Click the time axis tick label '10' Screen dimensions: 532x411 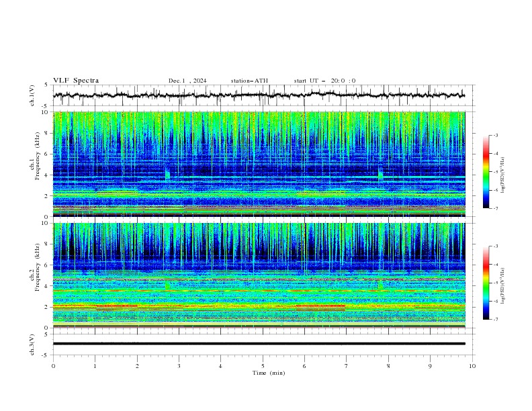pos(472,366)
